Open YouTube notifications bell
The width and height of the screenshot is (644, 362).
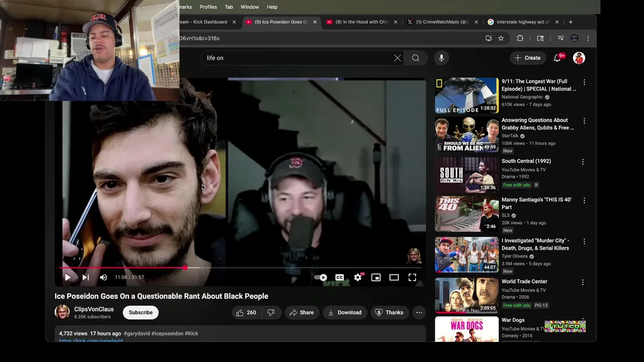coord(557,58)
